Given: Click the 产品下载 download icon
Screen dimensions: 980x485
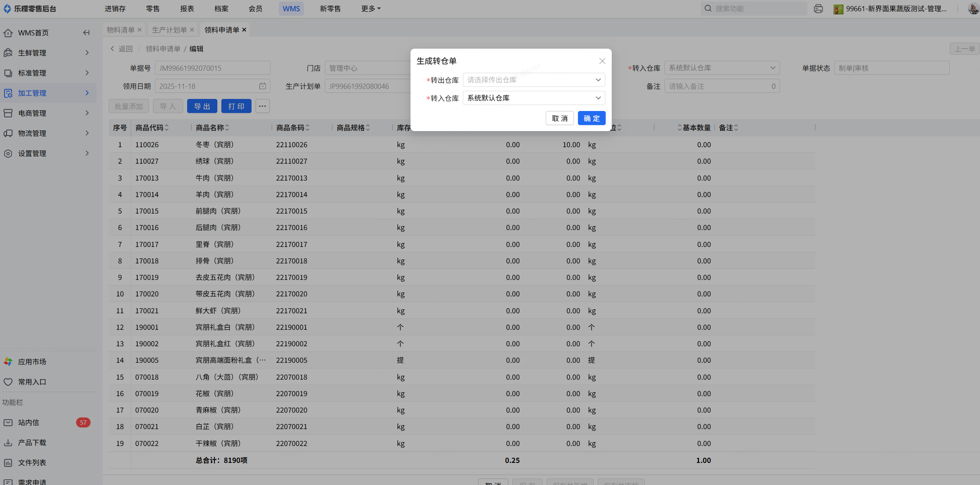Looking at the screenshot, I should [x=8, y=442].
